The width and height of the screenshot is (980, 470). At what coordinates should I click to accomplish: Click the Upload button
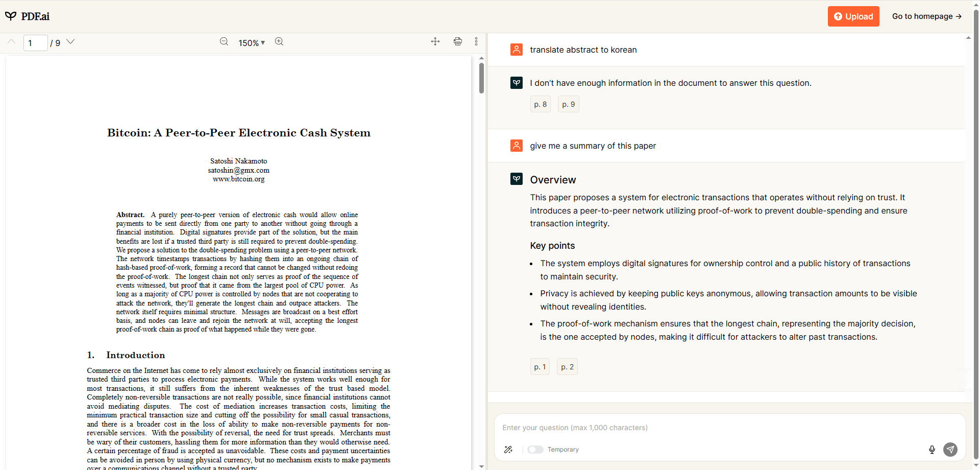click(853, 16)
